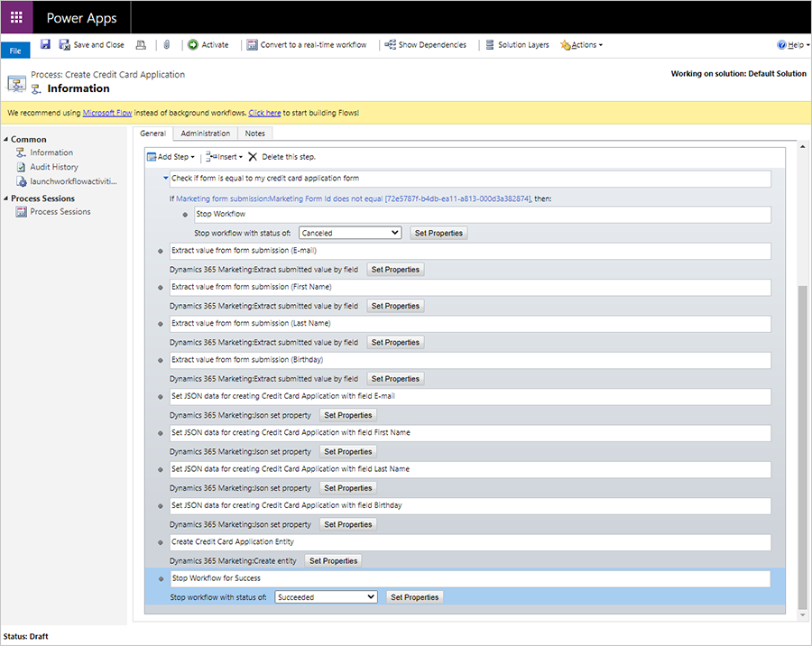Click Set Properties for Create Credit Card Application Entity
This screenshot has width=812, height=646.
tap(333, 560)
